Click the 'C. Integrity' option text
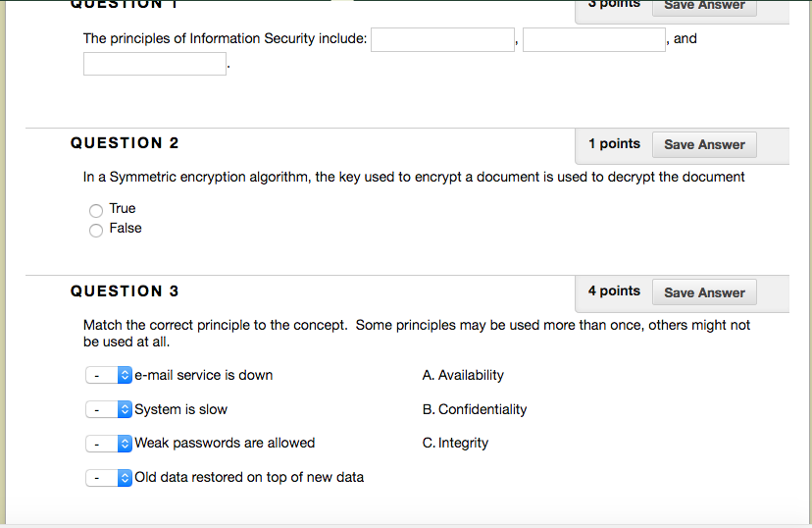 455,444
